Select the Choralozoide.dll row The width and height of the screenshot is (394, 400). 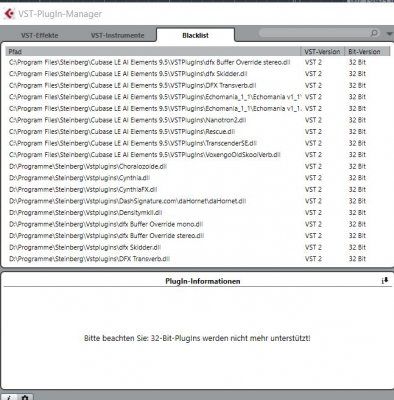[x=197, y=166]
